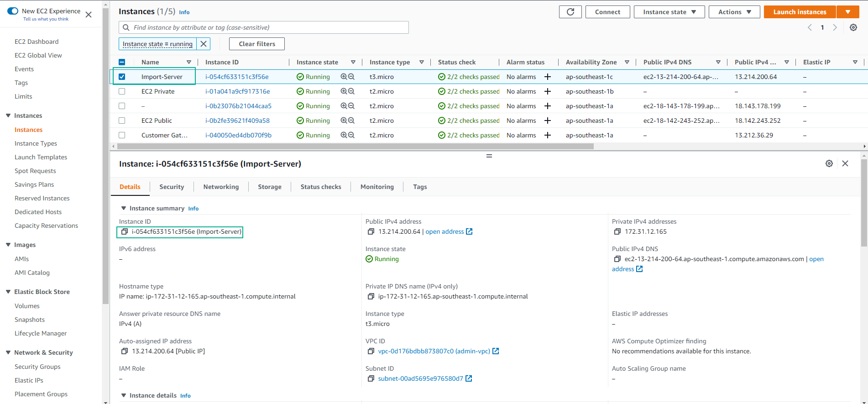Screen dimensions: 868x404
Task: Select the EC2 Public instance checkbox
Action: click(x=122, y=121)
